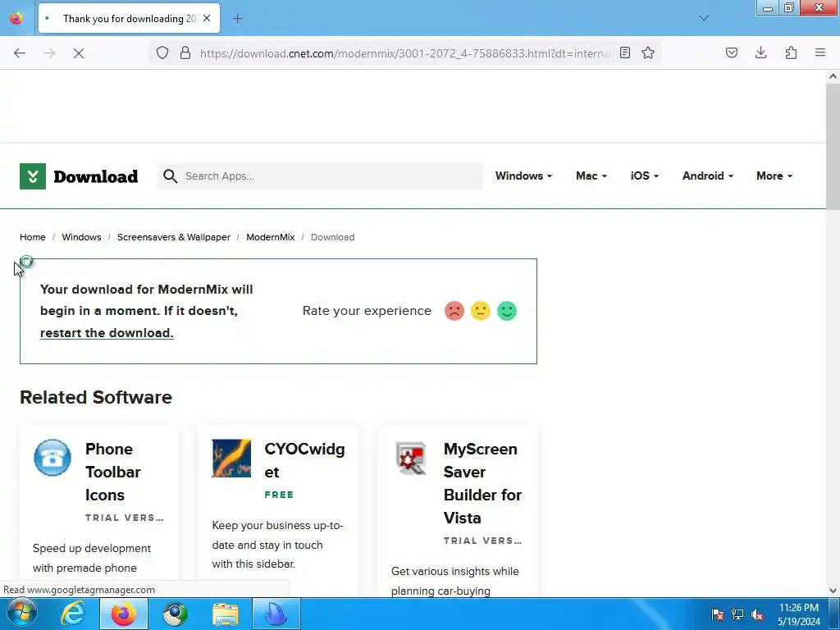
Task: Click the scrollbar down arrow
Action: pos(833,591)
